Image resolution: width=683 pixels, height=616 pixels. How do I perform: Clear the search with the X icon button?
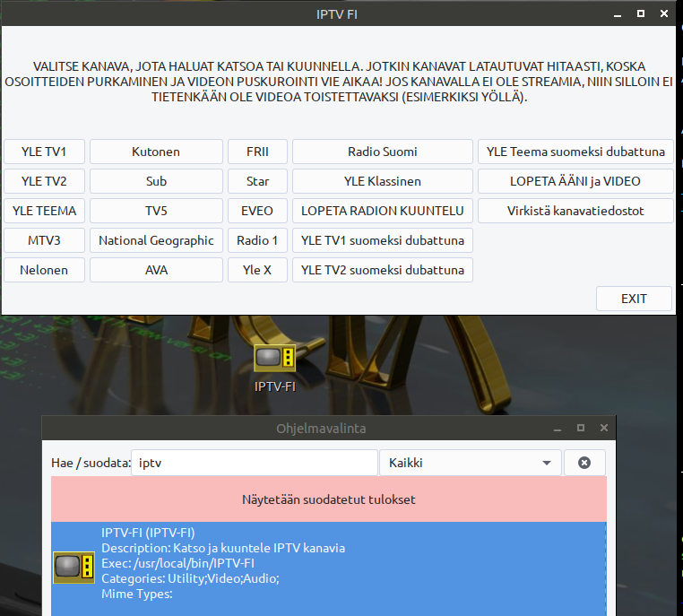click(x=584, y=463)
